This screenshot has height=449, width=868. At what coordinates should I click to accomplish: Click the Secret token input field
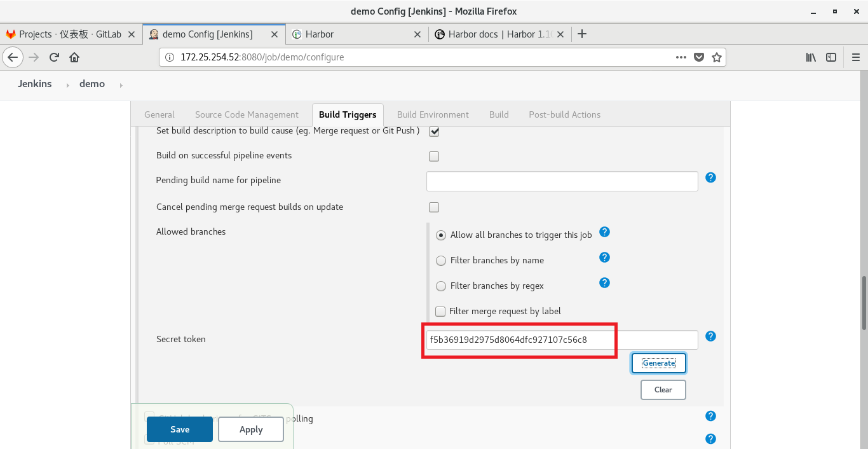pyautogui.click(x=562, y=340)
